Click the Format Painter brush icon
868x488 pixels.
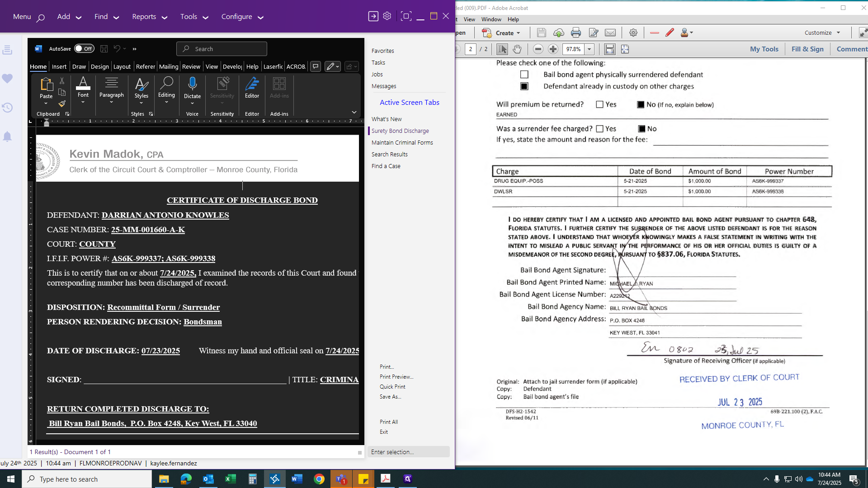pos(62,103)
